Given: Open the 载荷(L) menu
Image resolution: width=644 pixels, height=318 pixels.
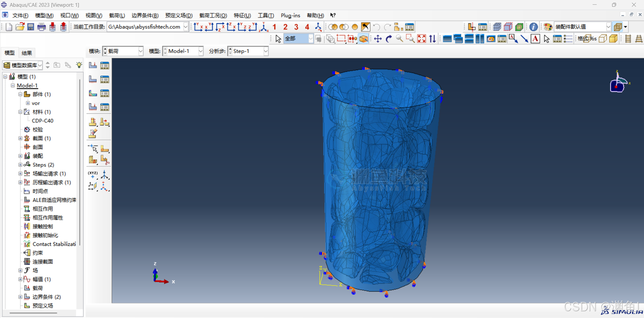Looking at the screenshot, I should coord(117,15).
